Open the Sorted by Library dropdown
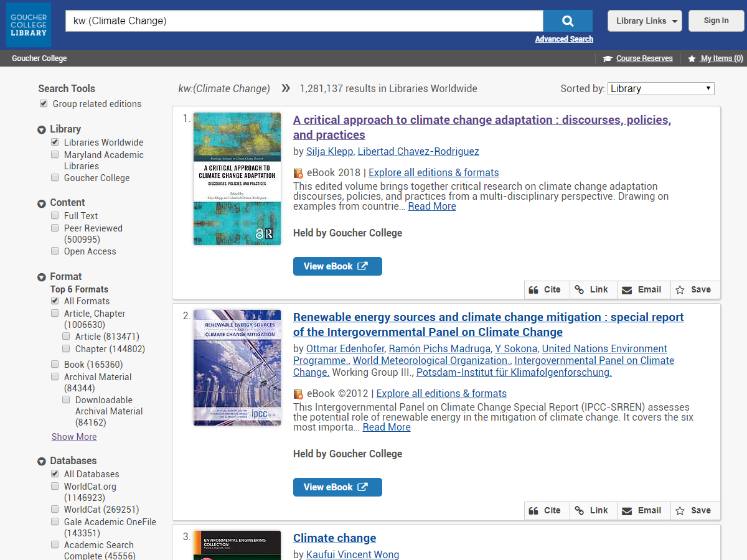This screenshot has width=747, height=560. [660, 88]
